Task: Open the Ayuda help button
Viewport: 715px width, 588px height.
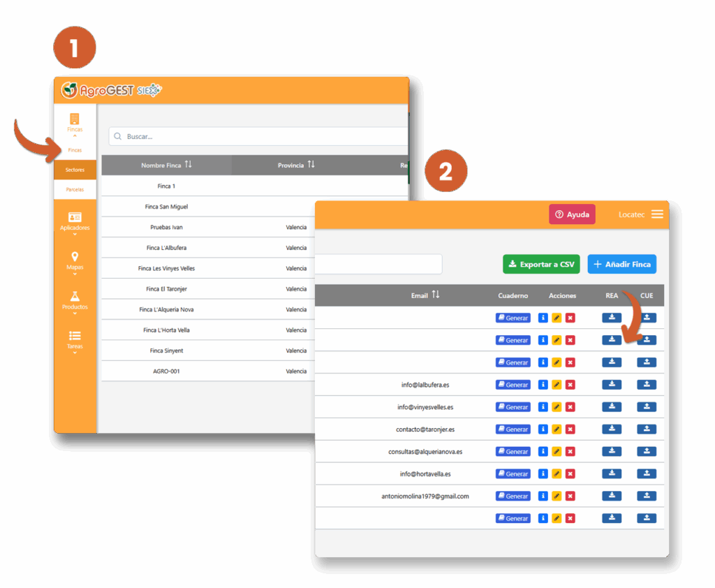Action: click(572, 214)
